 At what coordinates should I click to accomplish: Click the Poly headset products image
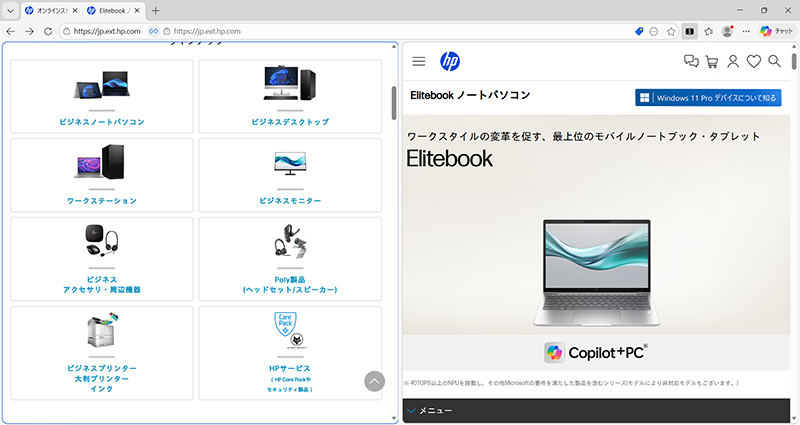coord(290,241)
